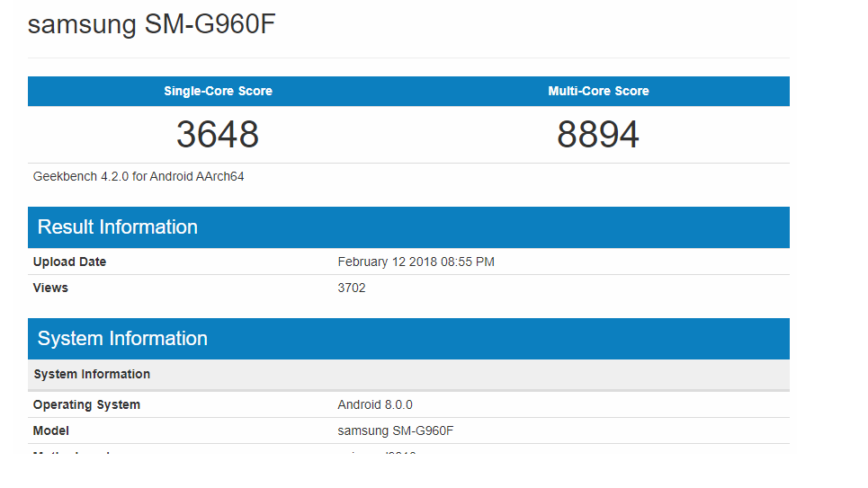Select the Model row label
The image size is (868, 488).
[x=51, y=430]
